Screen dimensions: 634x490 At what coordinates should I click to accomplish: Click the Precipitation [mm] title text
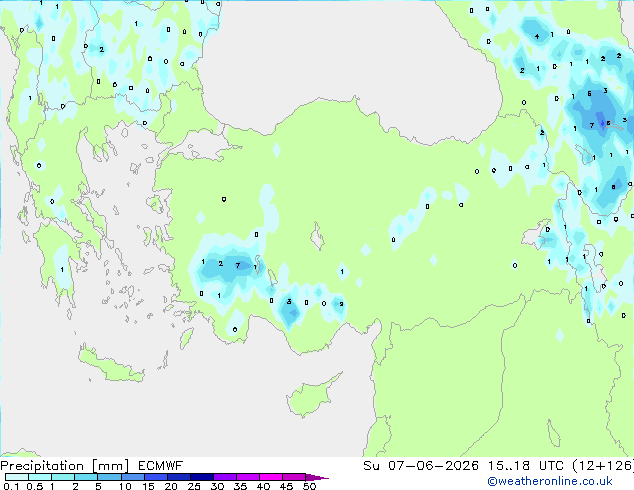click(65, 466)
